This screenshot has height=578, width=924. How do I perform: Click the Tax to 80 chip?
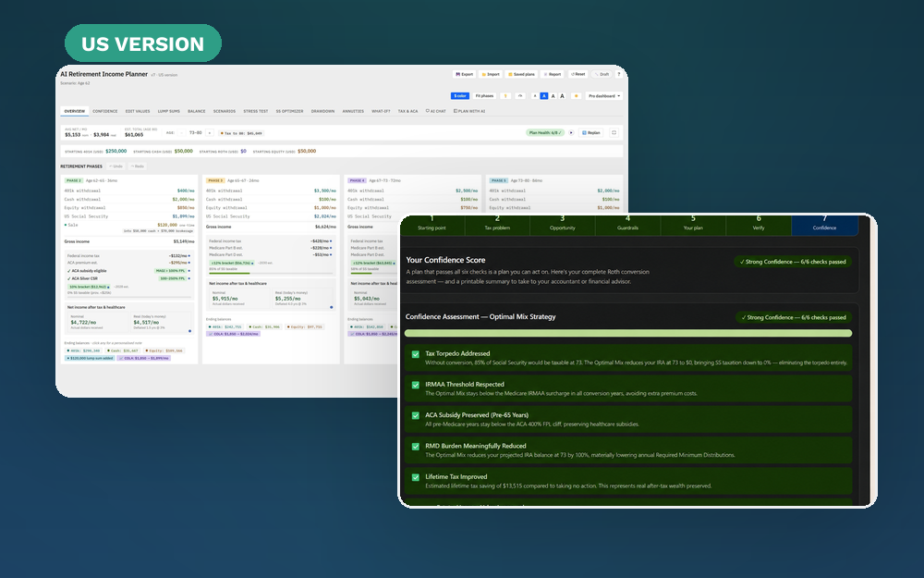point(241,133)
